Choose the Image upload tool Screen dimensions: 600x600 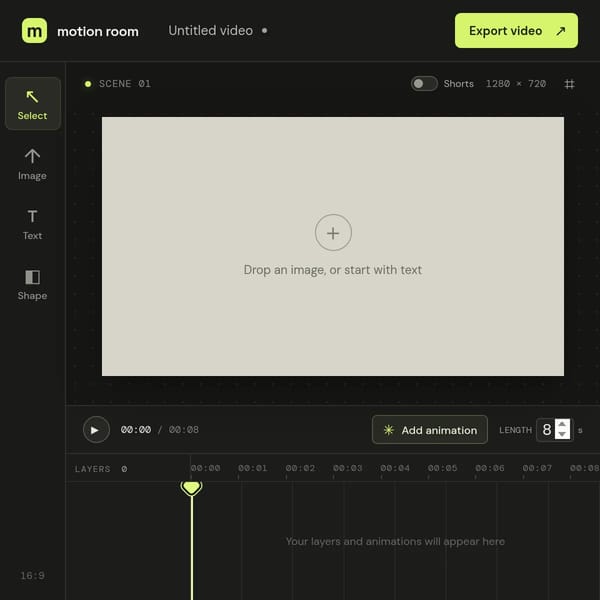pyautogui.click(x=33, y=164)
